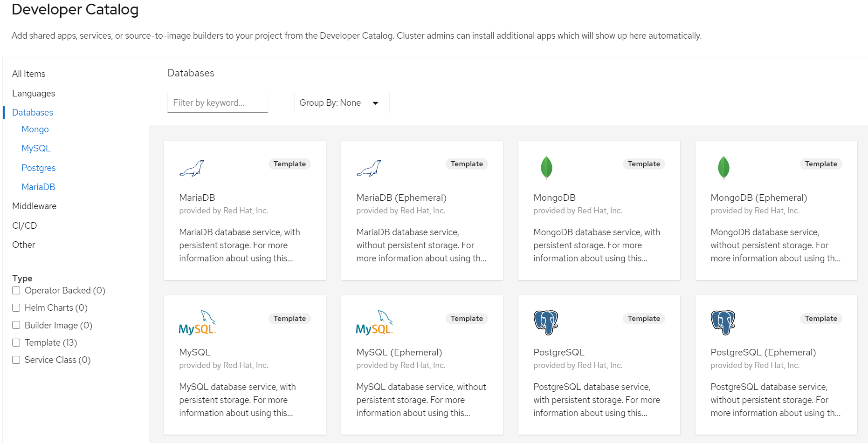Select the Databases category
This screenshot has height=443, width=868.
point(33,112)
